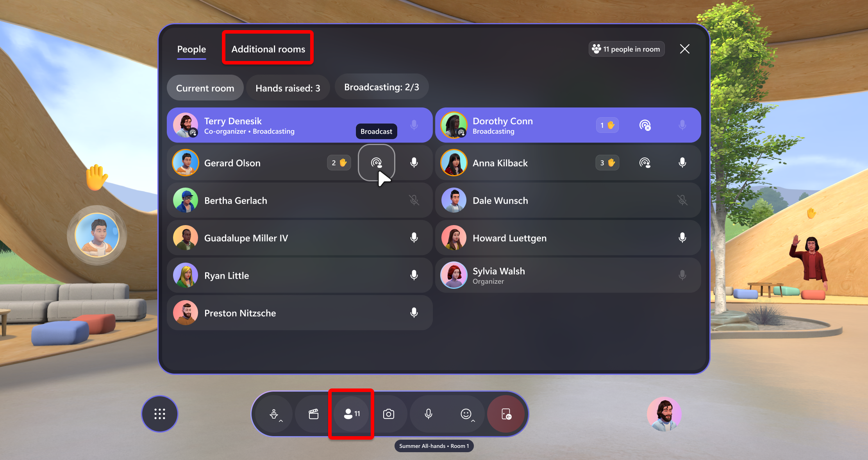Toggle mute for Ryan Little

415,275
